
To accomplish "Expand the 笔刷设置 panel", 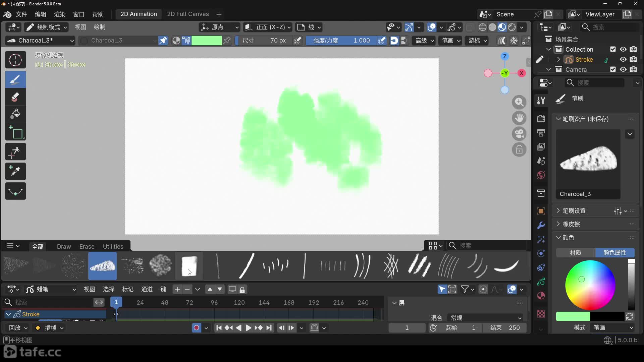I will click(574, 211).
